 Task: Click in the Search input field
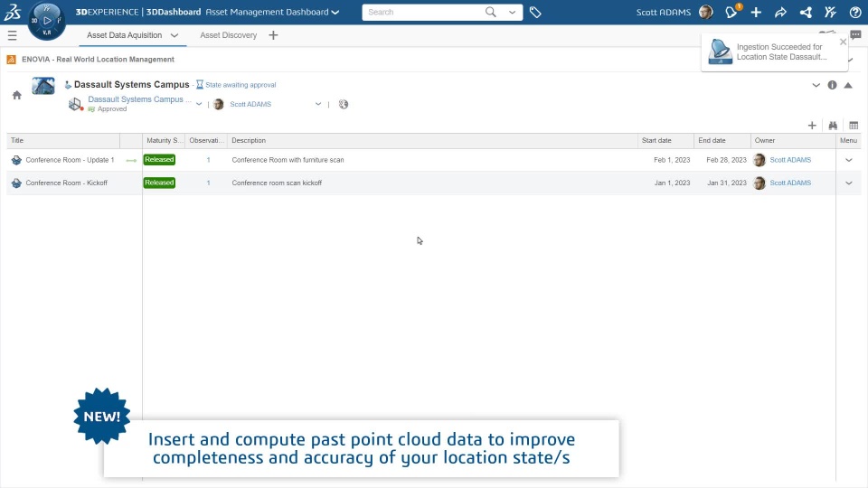coord(423,12)
